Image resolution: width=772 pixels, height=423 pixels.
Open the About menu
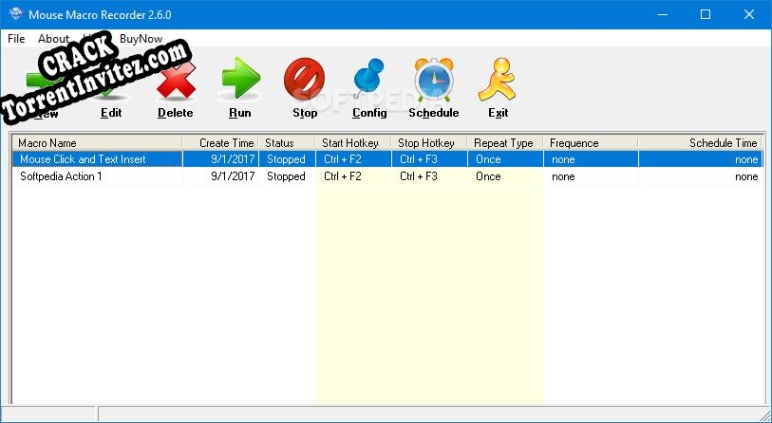(53, 39)
